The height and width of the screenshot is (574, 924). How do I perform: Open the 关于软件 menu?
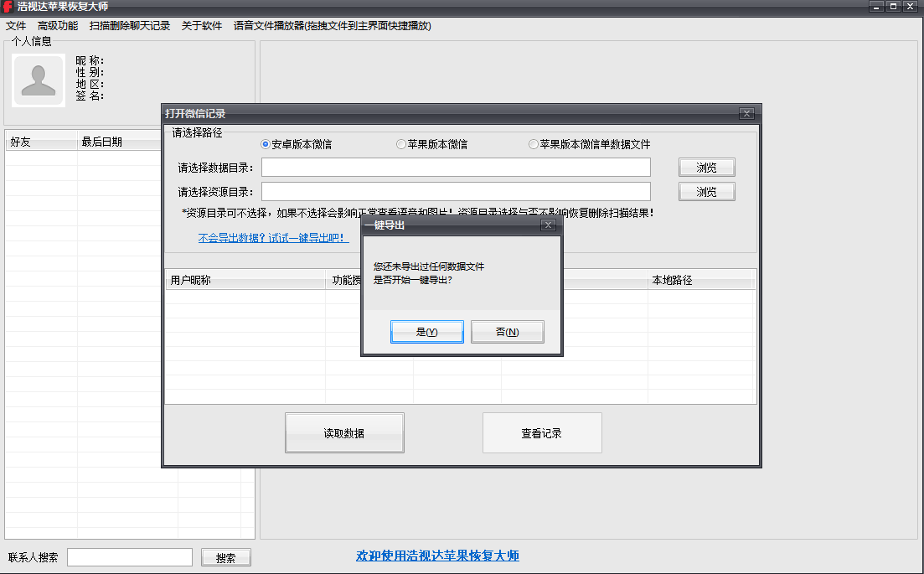202,26
